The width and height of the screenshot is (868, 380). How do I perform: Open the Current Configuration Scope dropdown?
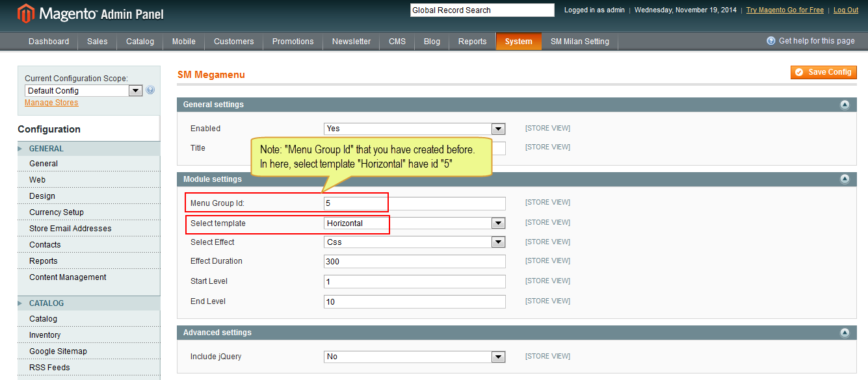pos(83,91)
